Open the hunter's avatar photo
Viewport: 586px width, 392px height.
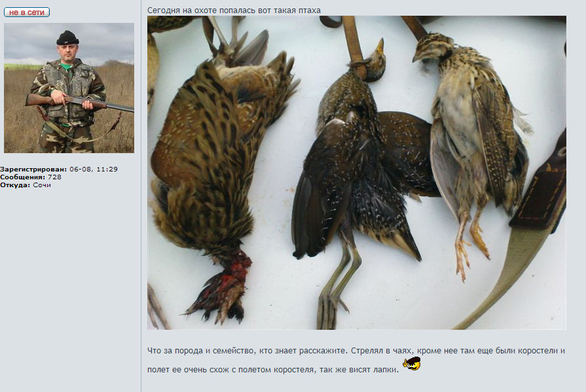69,88
